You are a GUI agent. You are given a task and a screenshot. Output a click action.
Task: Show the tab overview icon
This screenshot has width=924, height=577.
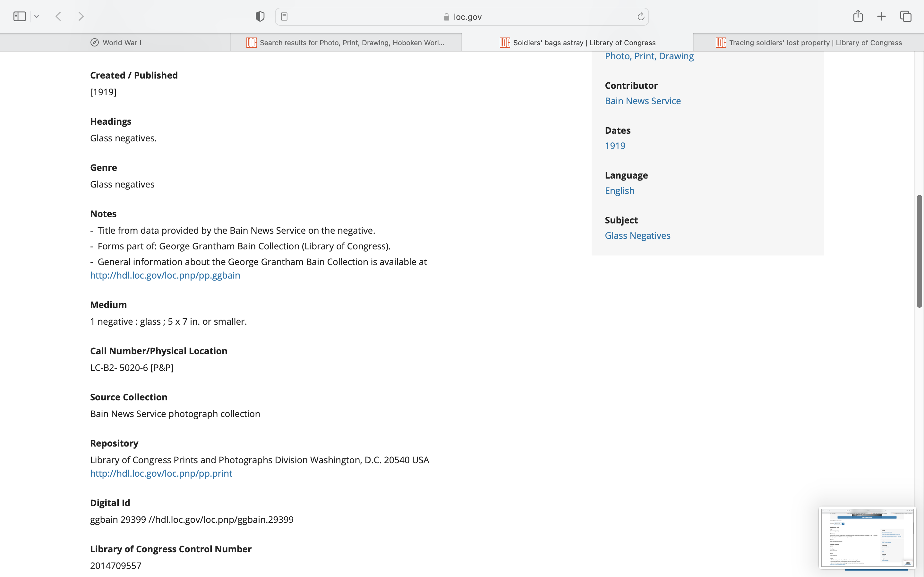[x=906, y=16]
